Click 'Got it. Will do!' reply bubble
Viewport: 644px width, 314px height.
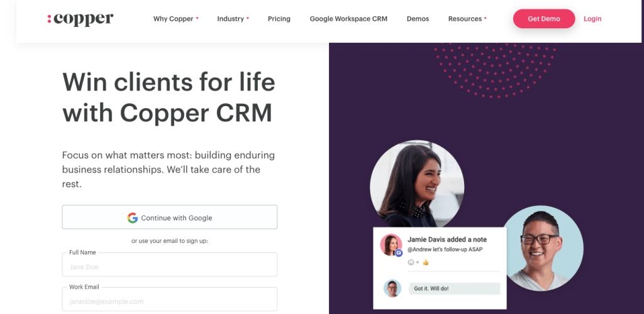coord(455,289)
